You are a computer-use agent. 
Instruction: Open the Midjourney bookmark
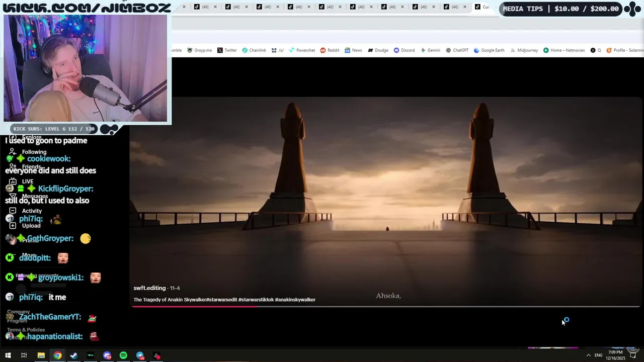524,50
